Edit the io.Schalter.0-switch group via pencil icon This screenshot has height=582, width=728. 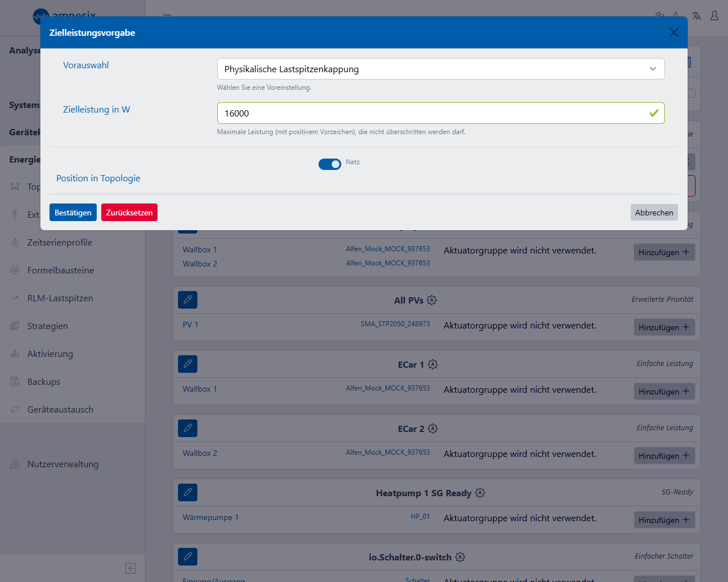(x=188, y=556)
